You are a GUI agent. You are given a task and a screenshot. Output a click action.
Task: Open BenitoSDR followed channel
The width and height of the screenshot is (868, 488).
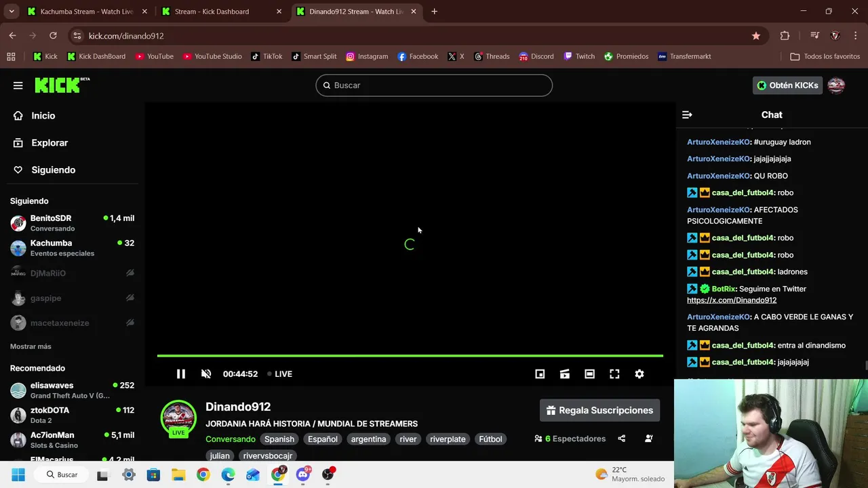(73, 223)
